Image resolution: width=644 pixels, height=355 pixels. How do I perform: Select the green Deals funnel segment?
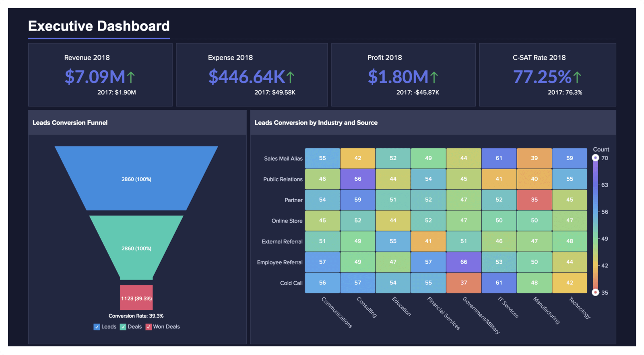(136, 248)
